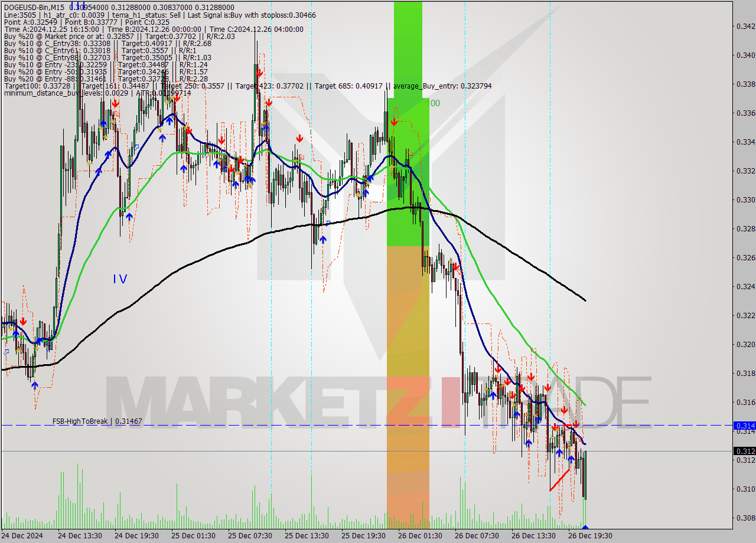Click the blue triangle marker at chart bottom
Viewport: 756px width, 543px height.
pyautogui.click(x=585, y=527)
